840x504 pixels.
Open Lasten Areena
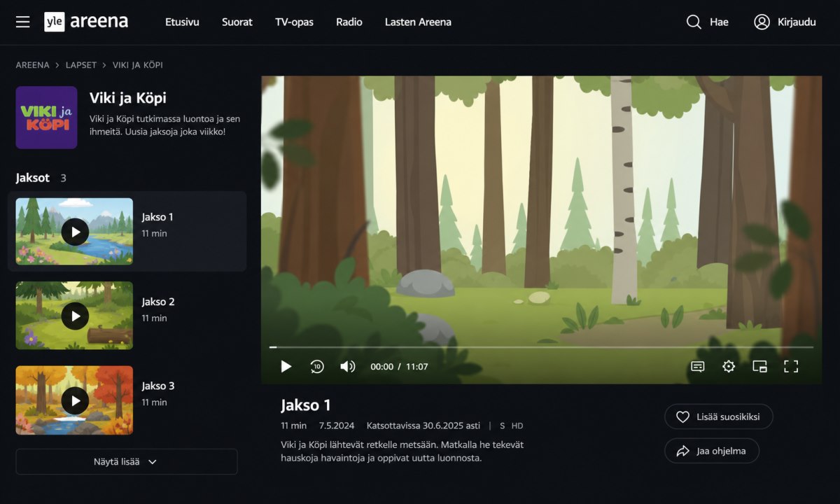click(x=418, y=22)
